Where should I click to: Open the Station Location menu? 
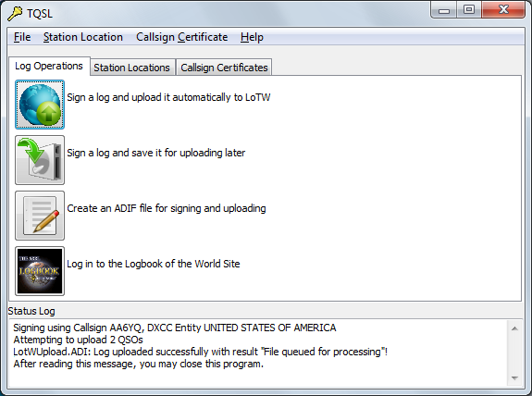[83, 37]
